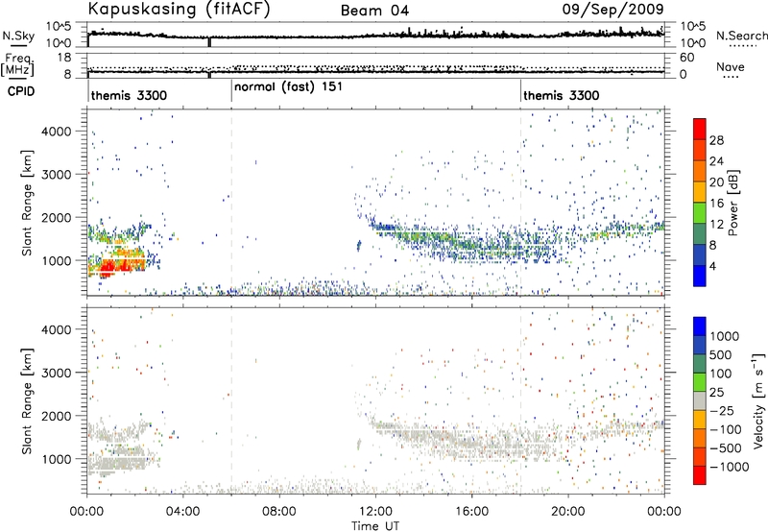The image size is (768, 532).
Task: Click the normal (fast) 151 CPID label
Action: [288, 87]
